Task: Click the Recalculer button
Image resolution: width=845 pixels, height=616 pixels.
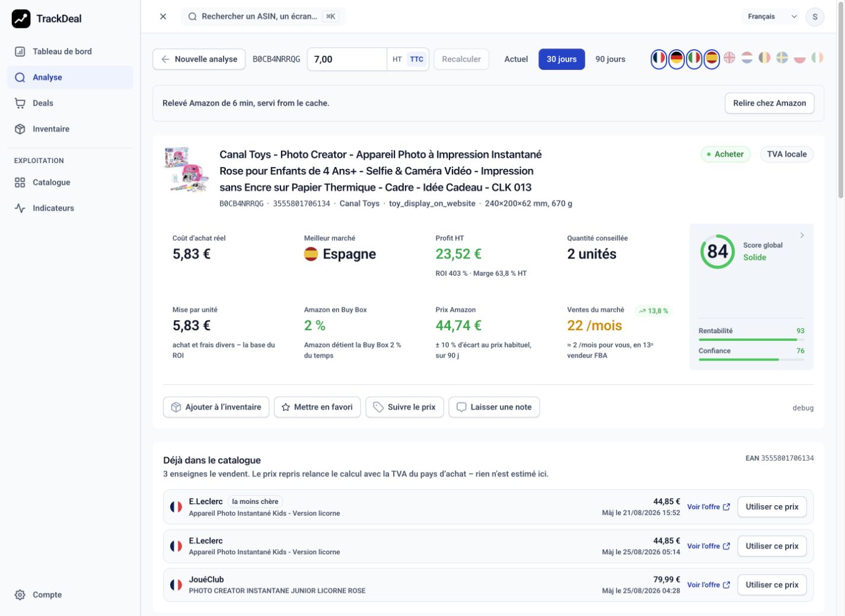Action: tap(461, 59)
